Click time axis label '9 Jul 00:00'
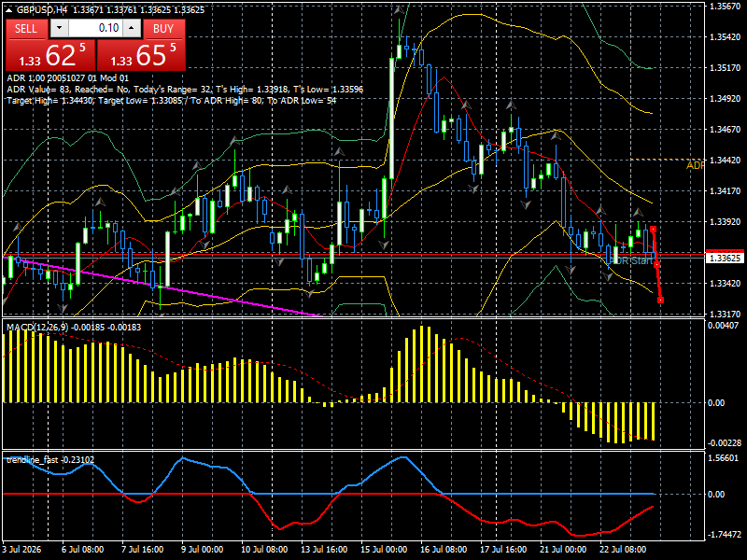The image size is (747, 560). pyautogui.click(x=203, y=550)
